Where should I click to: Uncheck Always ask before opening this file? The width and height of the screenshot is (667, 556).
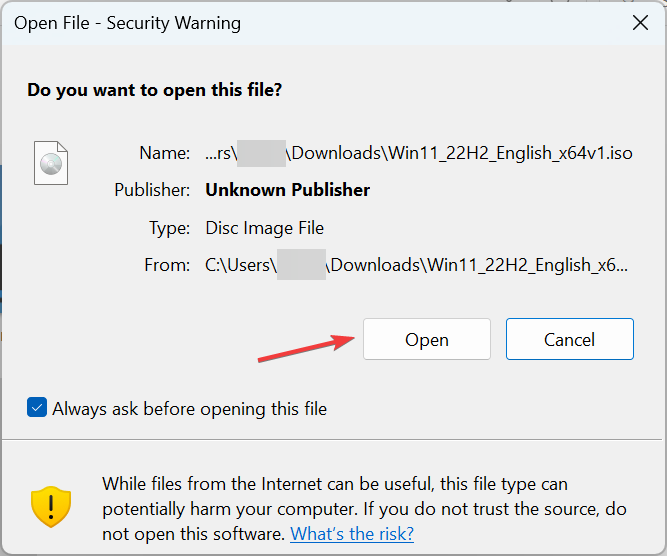point(37,408)
